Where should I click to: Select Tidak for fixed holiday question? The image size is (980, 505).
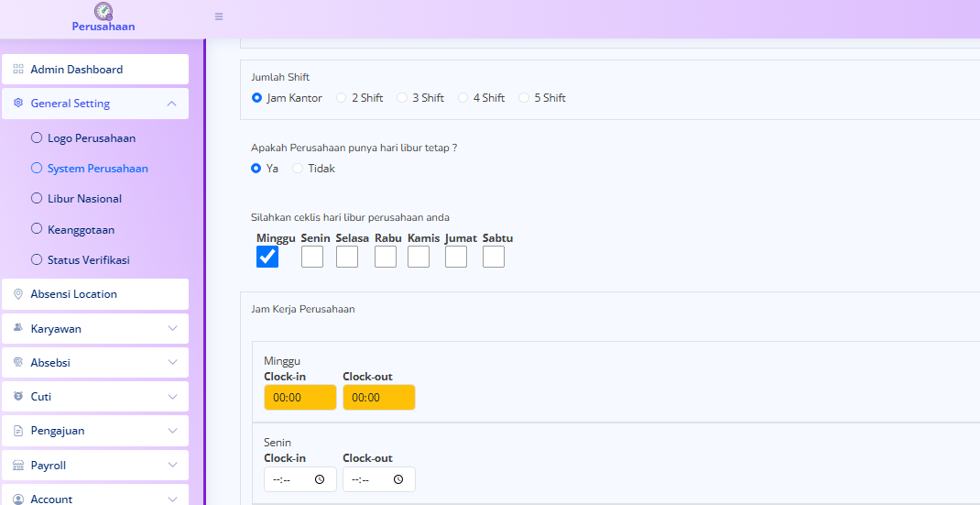298,169
